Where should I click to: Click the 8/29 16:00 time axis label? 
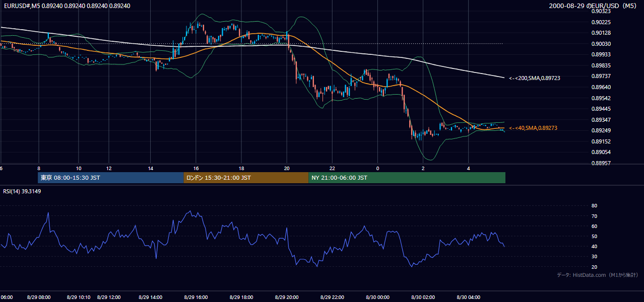196,297
